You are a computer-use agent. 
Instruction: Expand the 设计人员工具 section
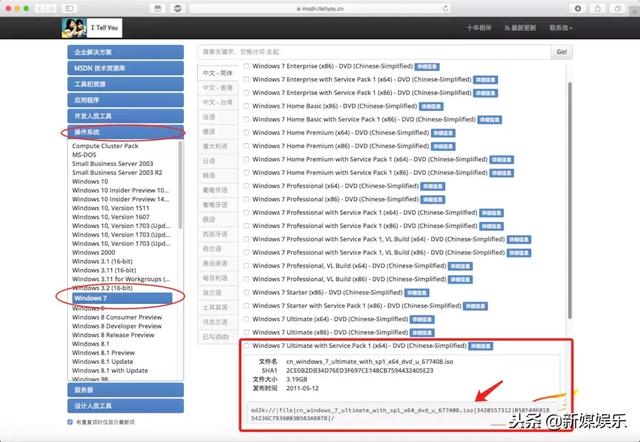pyautogui.click(x=125, y=406)
